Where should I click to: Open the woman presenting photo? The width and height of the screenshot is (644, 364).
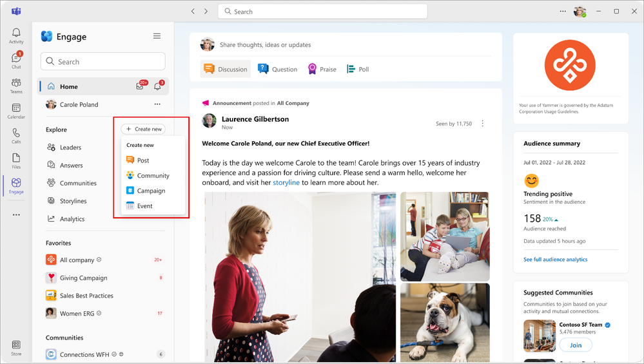(300, 277)
